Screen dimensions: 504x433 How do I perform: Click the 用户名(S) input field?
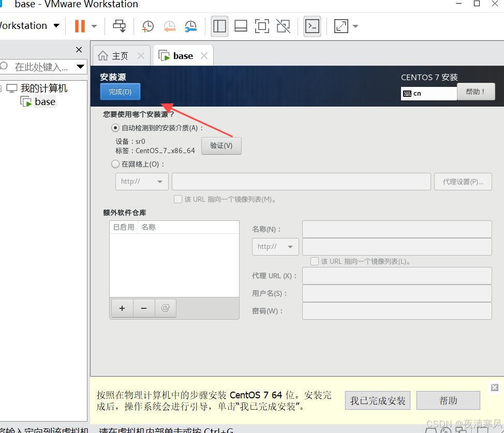(397, 293)
